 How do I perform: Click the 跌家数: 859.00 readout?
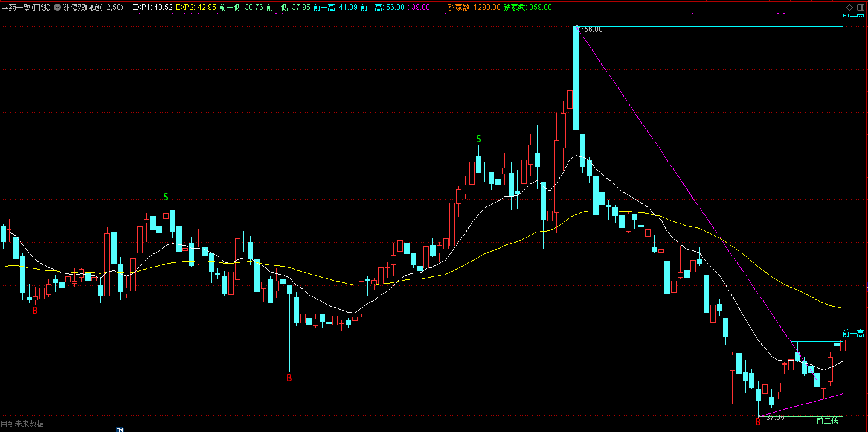[x=527, y=7]
